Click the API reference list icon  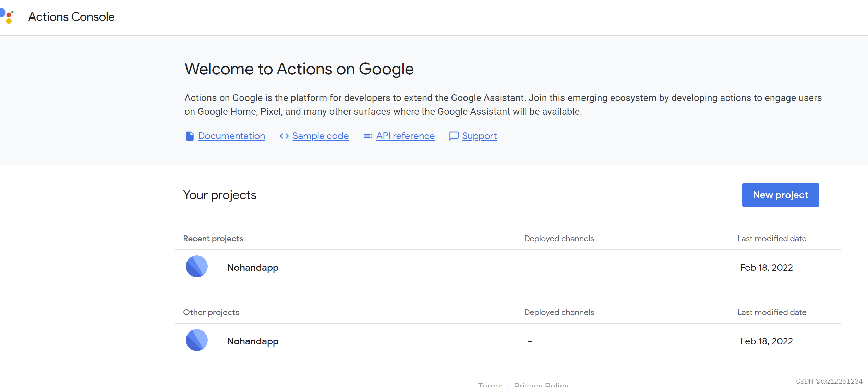pyautogui.click(x=368, y=136)
